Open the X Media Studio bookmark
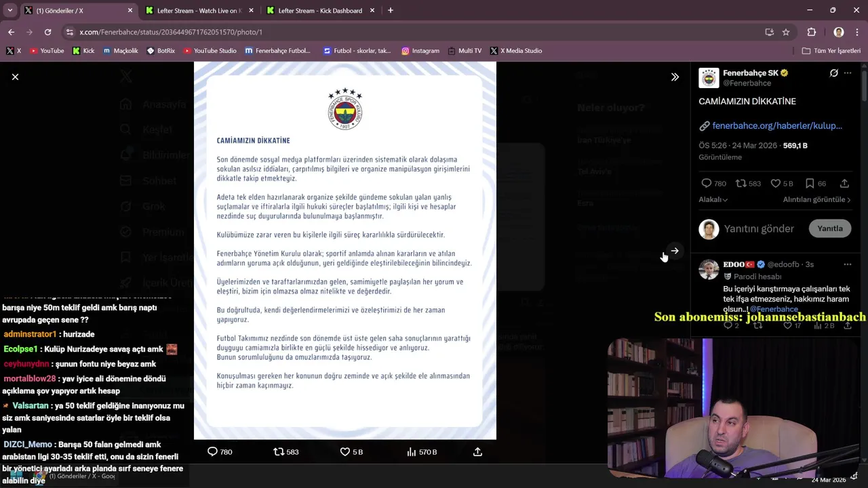Screen dimensions: 868x488 tap(515, 51)
